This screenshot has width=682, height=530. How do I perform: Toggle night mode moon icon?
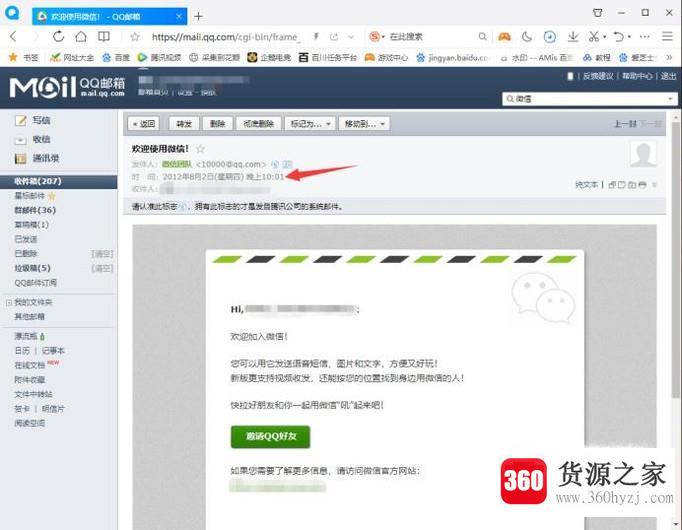click(527, 37)
